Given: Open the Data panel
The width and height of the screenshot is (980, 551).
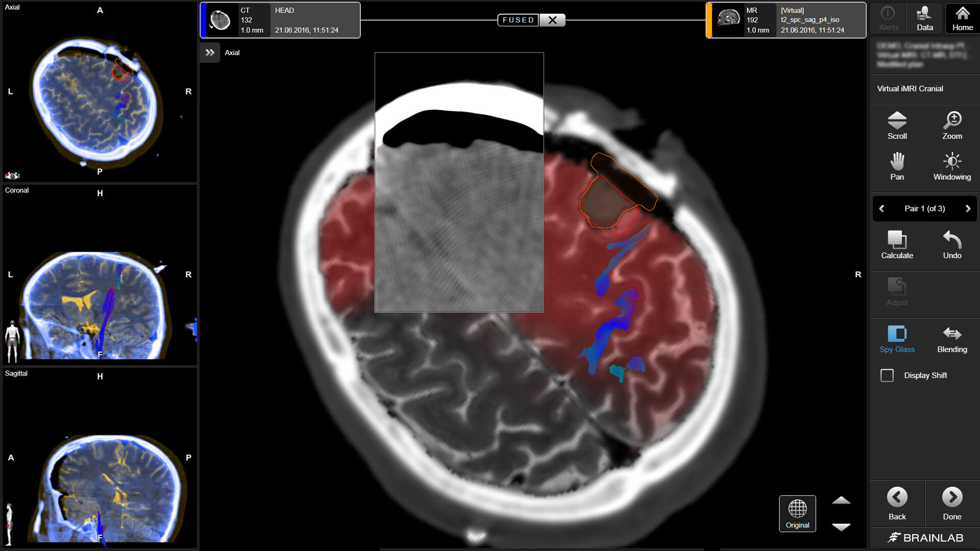Looking at the screenshot, I should (x=924, y=18).
